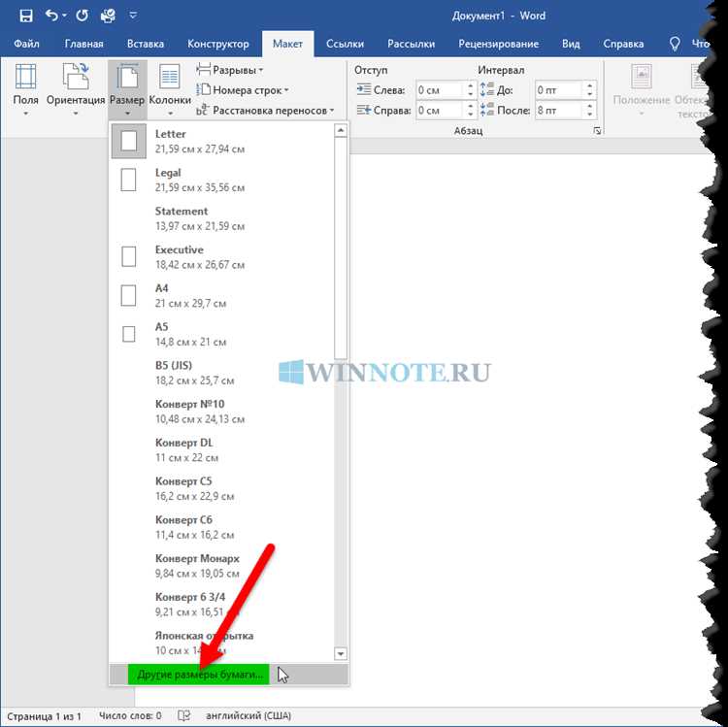Open the Ориентация page orientation button
Viewport: 728px width, 727px height.
[76, 89]
